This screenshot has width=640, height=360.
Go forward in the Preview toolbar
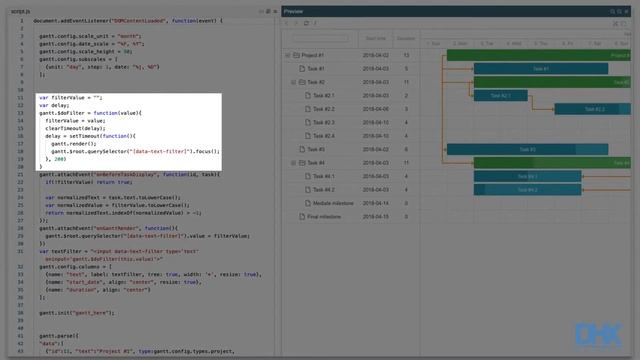tap(296, 23)
